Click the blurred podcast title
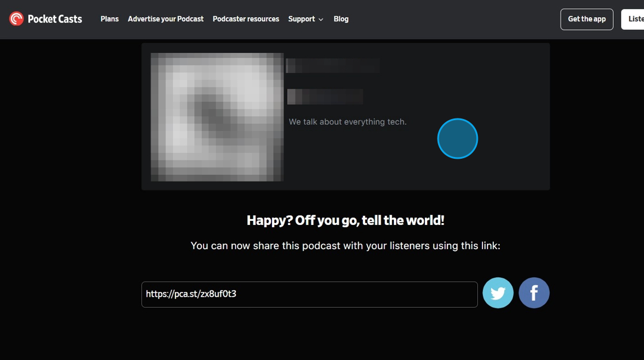 point(333,66)
